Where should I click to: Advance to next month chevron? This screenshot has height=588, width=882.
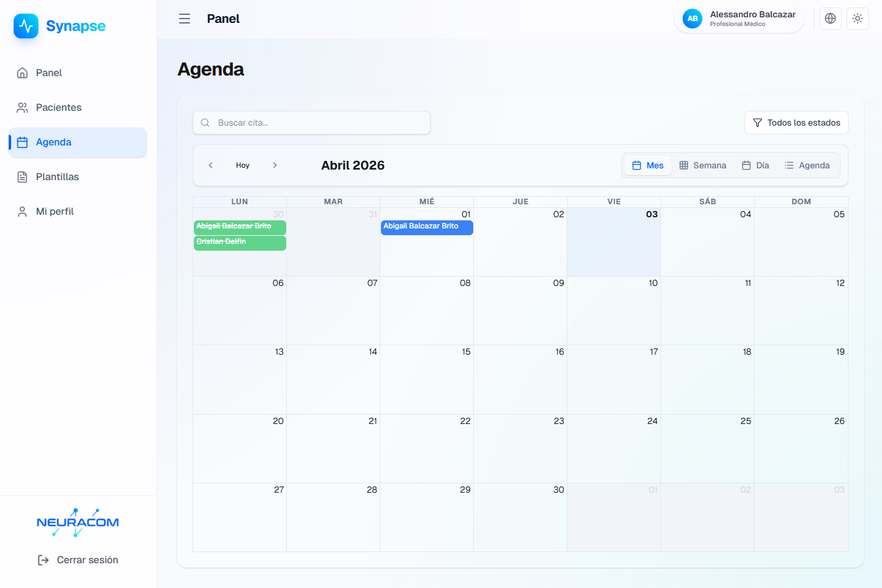[x=275, y=165]
